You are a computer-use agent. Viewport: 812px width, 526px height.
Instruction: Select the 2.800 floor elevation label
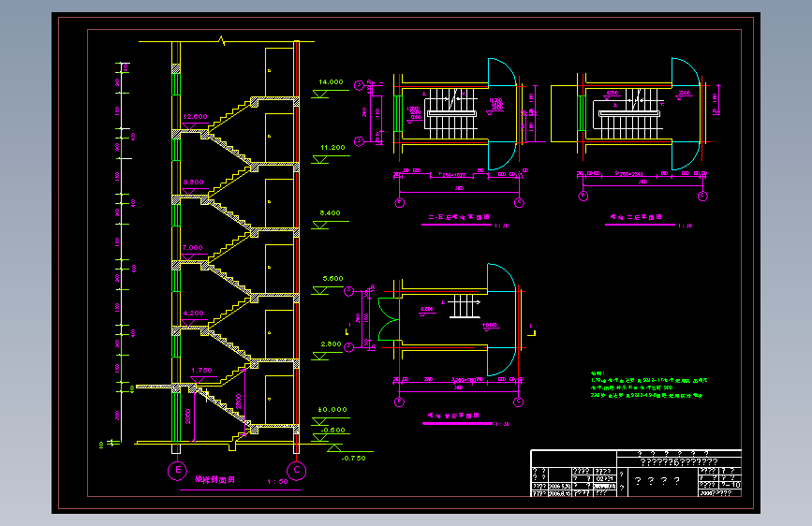[331, 343]
